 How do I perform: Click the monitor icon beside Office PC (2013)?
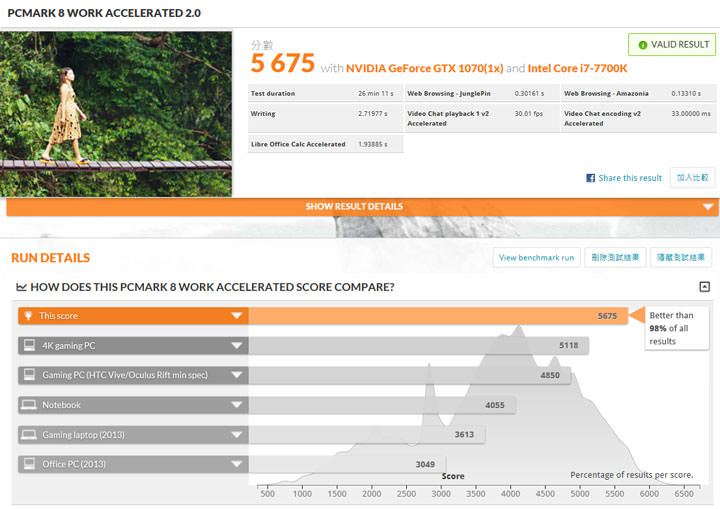pos(28,464)
